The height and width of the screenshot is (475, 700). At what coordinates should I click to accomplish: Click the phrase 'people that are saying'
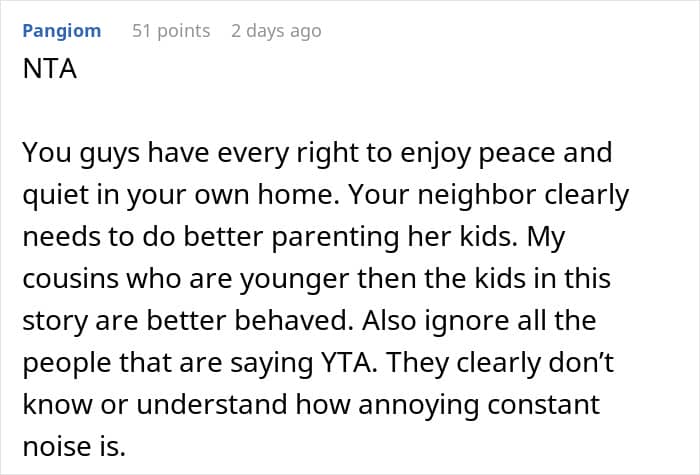167,363
